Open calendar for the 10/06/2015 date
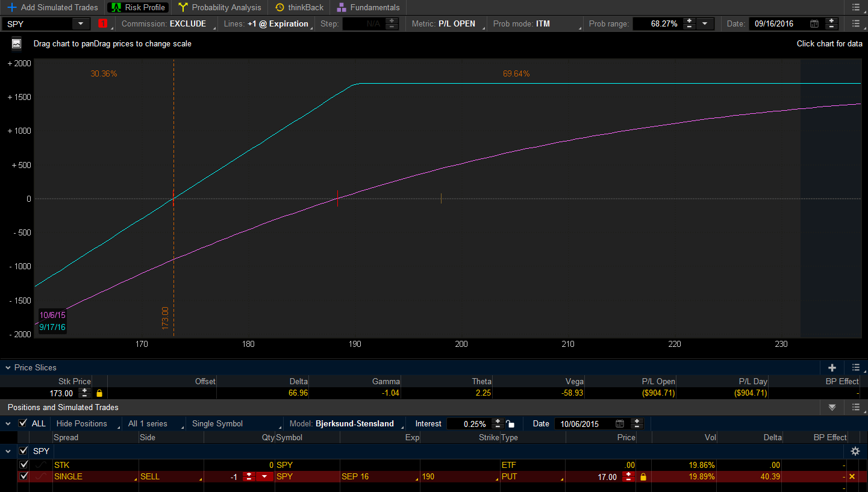The width and height of the screenshot is (868, 492). pyautogui.click(x=620, y=423)
